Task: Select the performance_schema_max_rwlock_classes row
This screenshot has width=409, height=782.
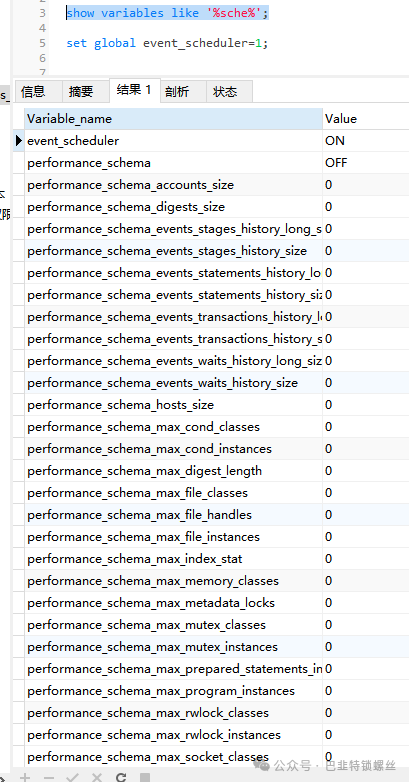Action: (217, 712)
